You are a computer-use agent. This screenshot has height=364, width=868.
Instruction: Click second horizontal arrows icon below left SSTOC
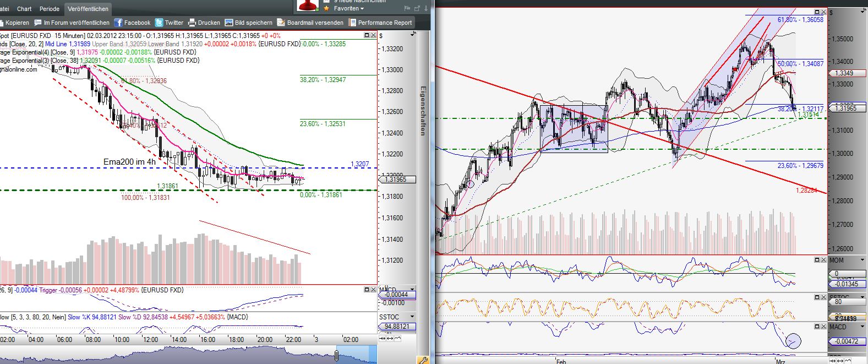[390, 339]
